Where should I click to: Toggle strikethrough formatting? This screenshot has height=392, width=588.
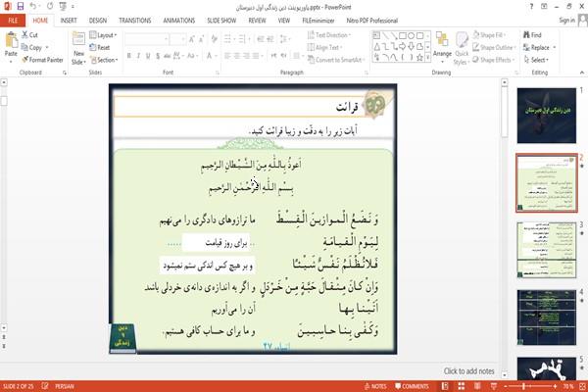[x=168, y=56]
